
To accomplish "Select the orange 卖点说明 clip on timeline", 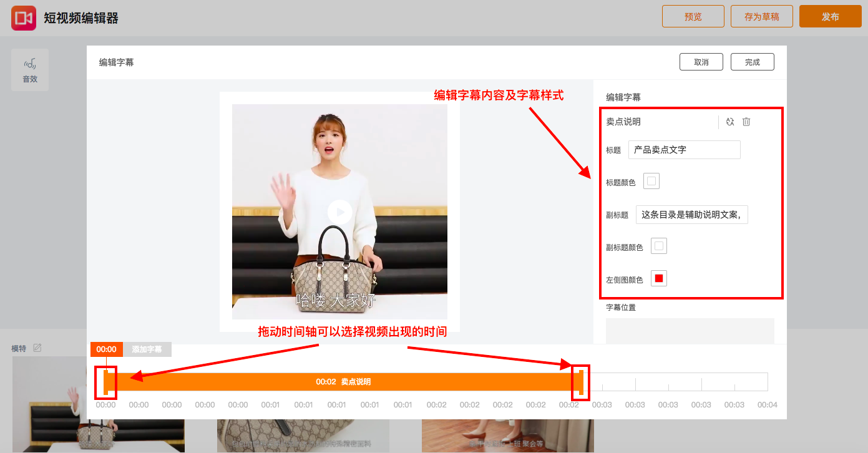I will (343, 382).
